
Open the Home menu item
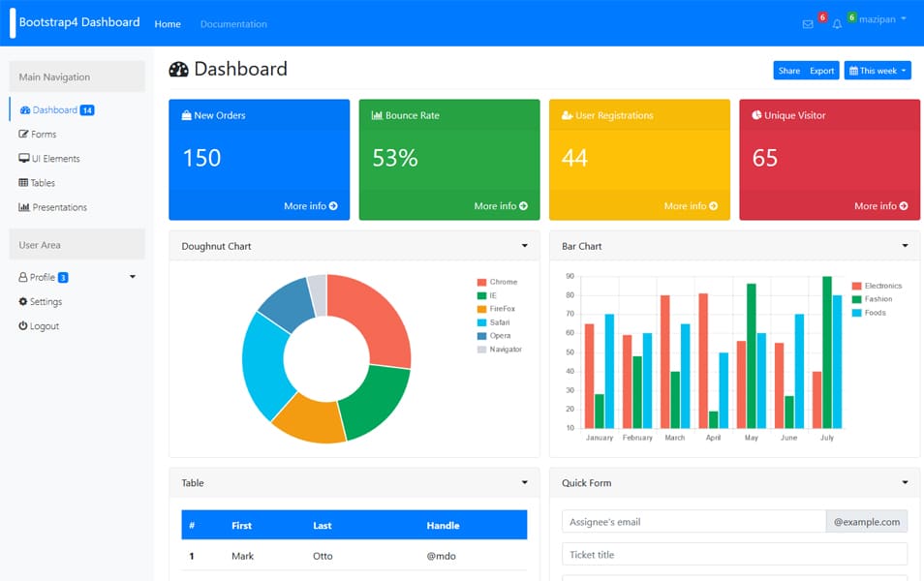click(x=167, y=23)
